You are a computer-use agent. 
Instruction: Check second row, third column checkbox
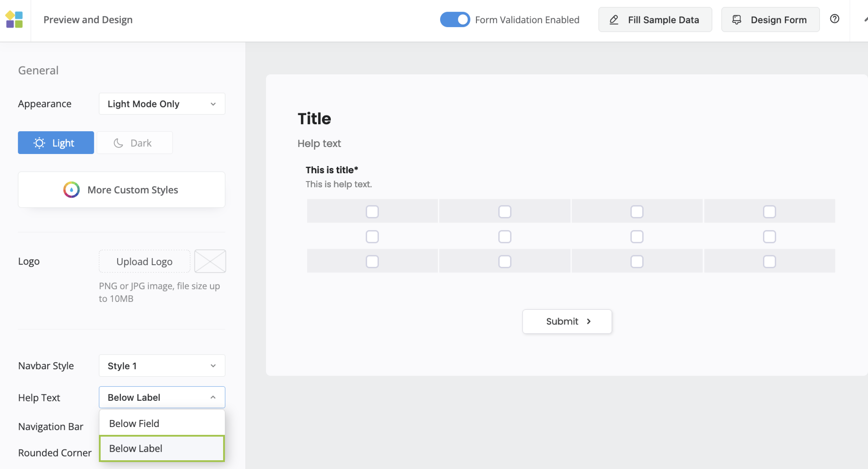click(x=637, y=237)
